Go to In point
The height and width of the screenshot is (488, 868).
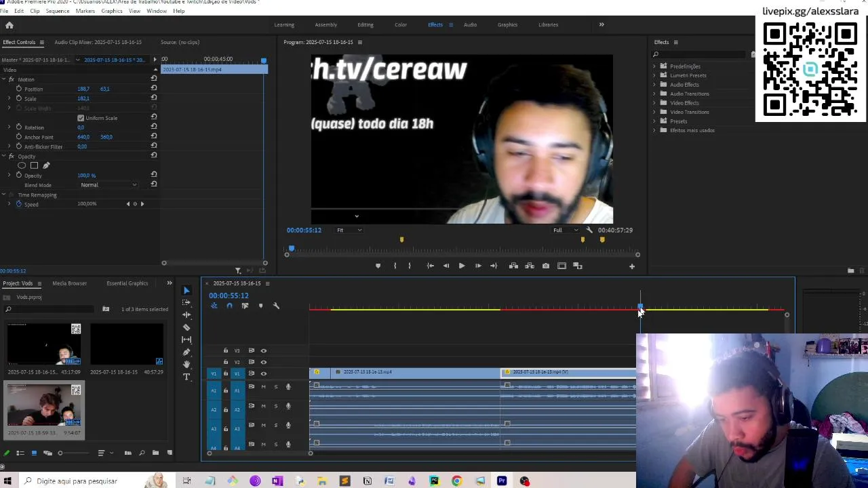click(430, 266)
